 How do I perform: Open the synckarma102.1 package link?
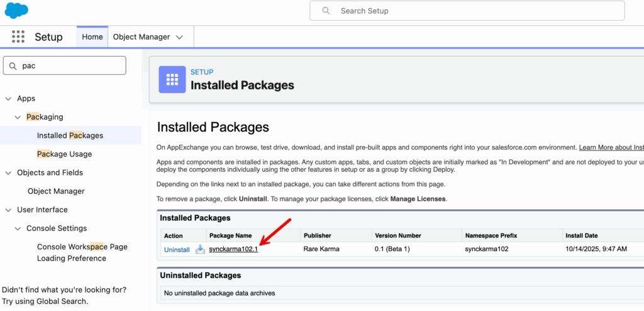[x=233, y=249]
